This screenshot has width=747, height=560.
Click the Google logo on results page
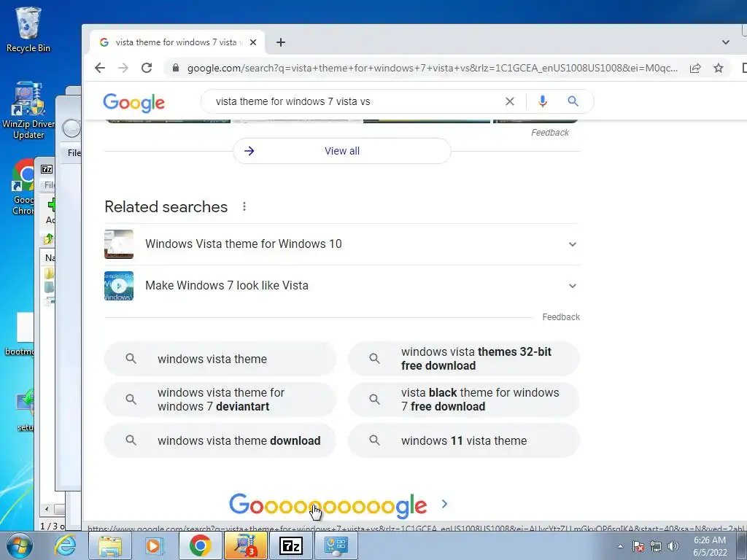coord(134,102)
